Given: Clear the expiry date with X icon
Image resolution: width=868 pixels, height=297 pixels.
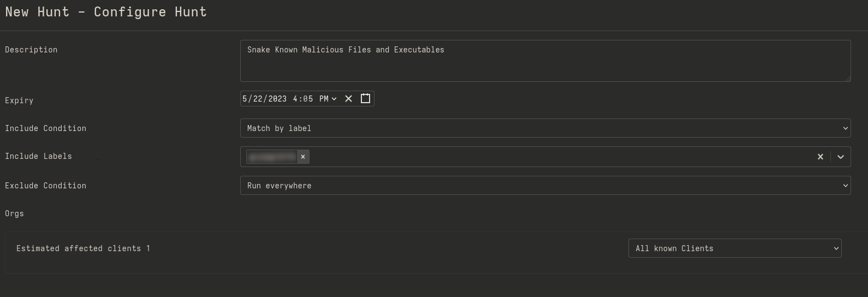Looking at the screenshot, I should coord(349,99).
